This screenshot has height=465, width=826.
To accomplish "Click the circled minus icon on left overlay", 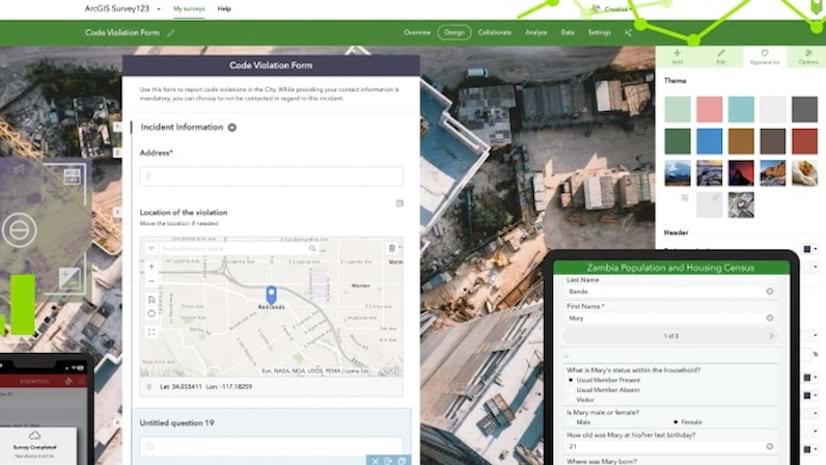I will click(x=19, y=230).
